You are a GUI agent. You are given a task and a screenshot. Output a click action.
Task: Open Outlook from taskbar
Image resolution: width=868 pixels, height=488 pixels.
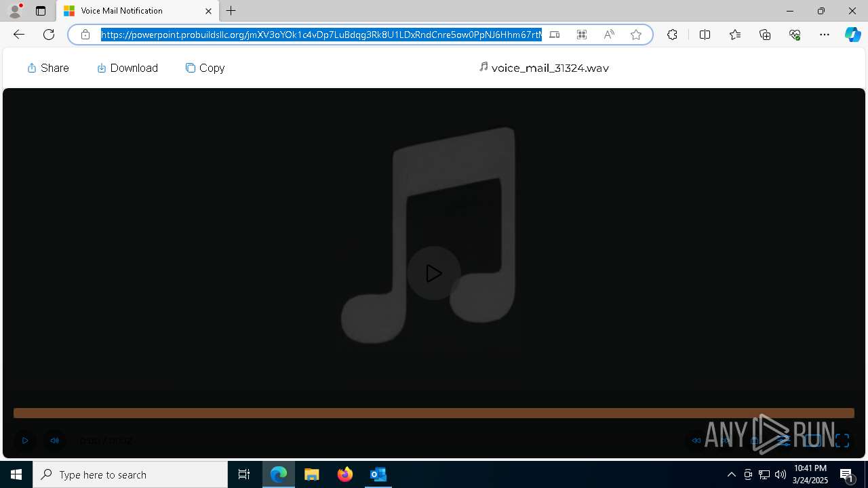point(378,474)
